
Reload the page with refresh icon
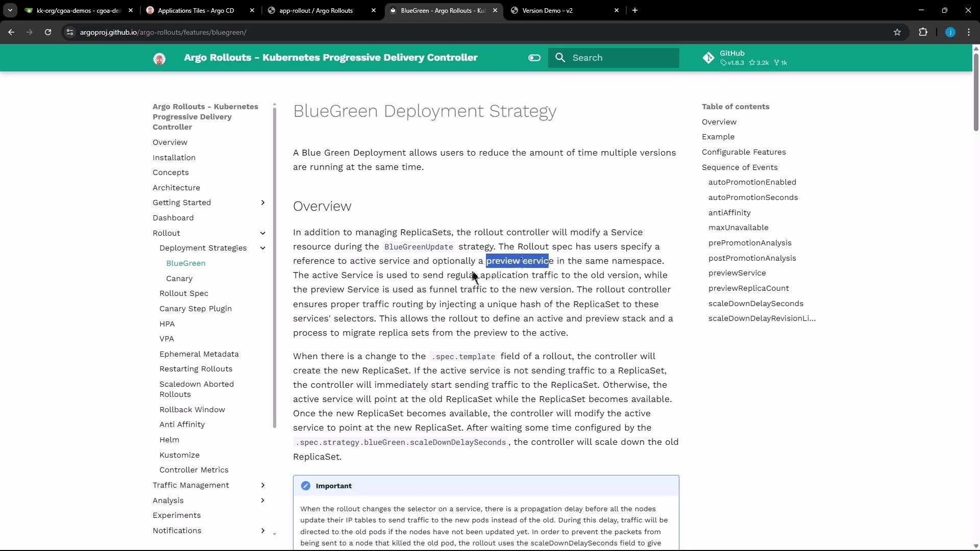tap(48, 32)
